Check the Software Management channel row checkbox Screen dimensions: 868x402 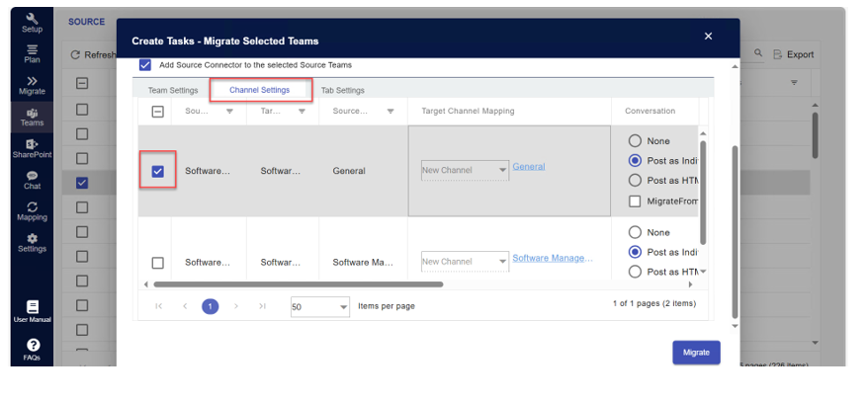pos(158,263)
